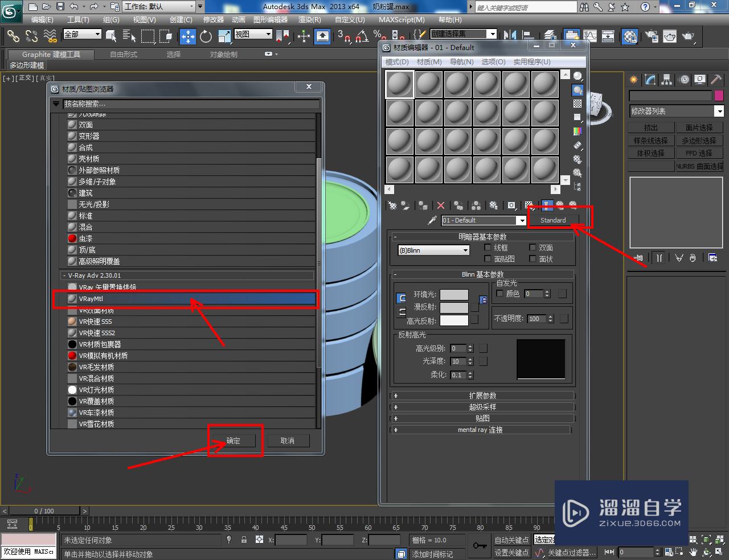Click the Rendered Frame Window teapot icon

pyautogui.click(x=670, y=36)
